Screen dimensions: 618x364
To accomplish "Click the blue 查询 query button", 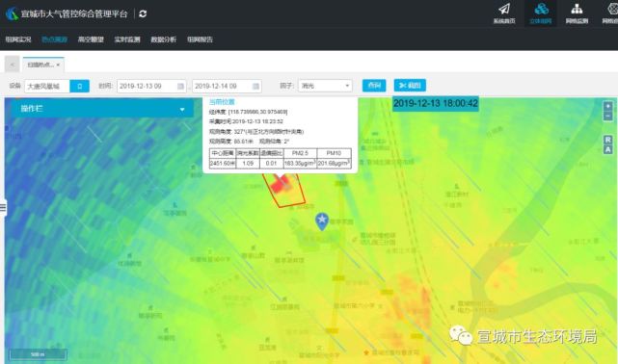I will [374, 86].
